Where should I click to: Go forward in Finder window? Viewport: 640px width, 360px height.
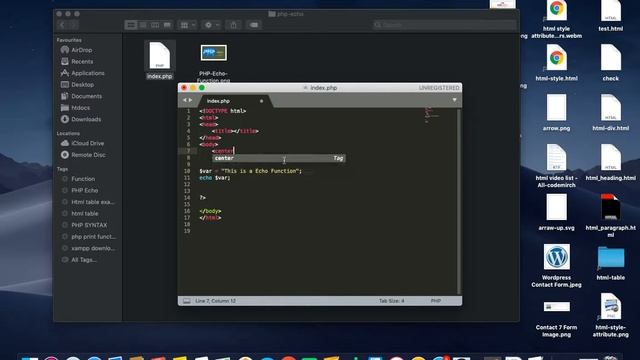click(x=73, y=25)
